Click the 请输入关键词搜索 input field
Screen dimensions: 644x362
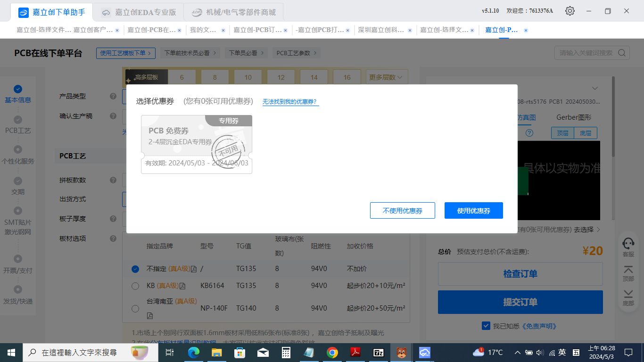click(x=586, y=53)
